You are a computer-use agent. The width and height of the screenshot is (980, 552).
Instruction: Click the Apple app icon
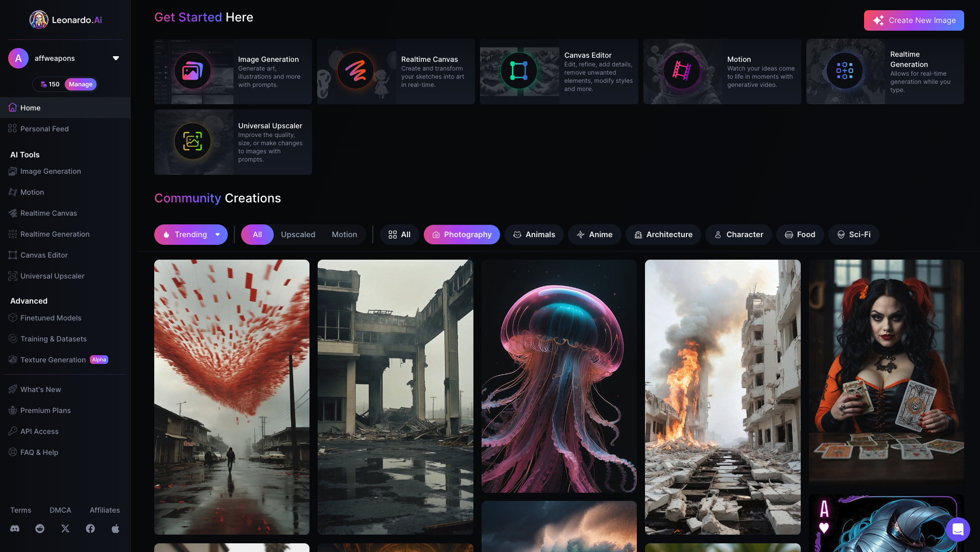click(x=115, y=528)
